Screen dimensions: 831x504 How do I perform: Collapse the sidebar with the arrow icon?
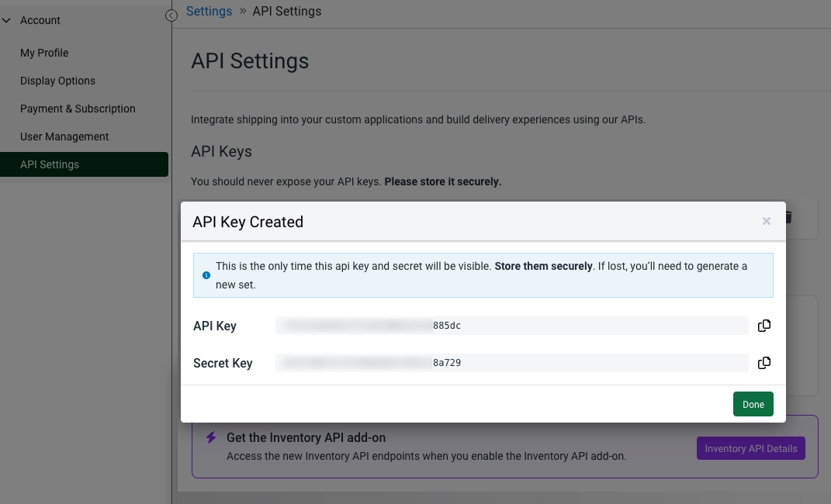pos(171,16)
